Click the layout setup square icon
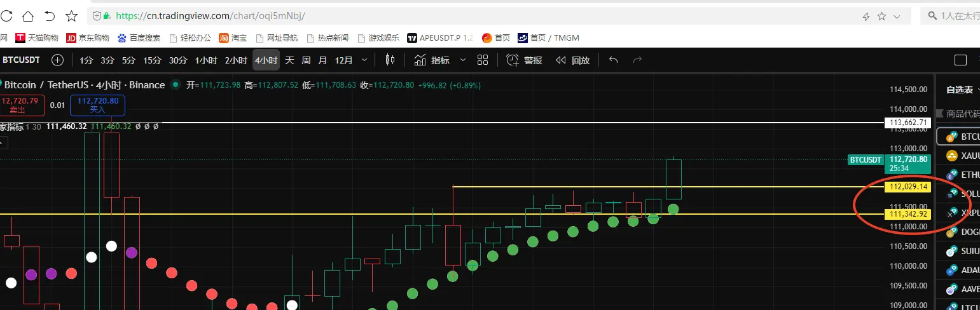Image resolution: width=980 pixels, height=310 pixels. point(961,60)
